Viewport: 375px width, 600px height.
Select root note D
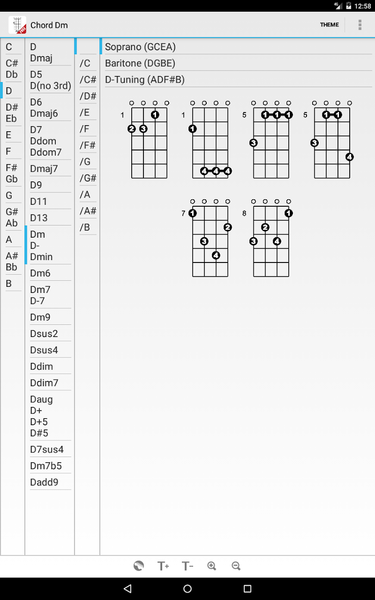click(x=13, y=91)
